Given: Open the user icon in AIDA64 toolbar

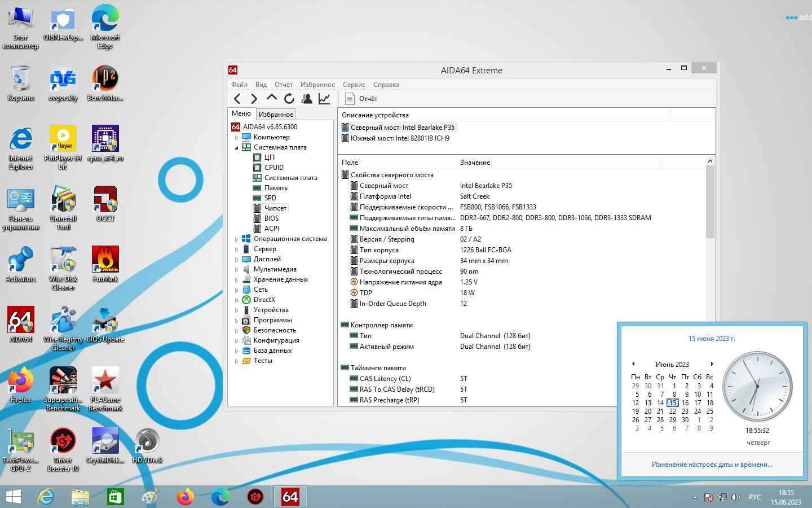Looking at the screenshot, I should point(307,99).
